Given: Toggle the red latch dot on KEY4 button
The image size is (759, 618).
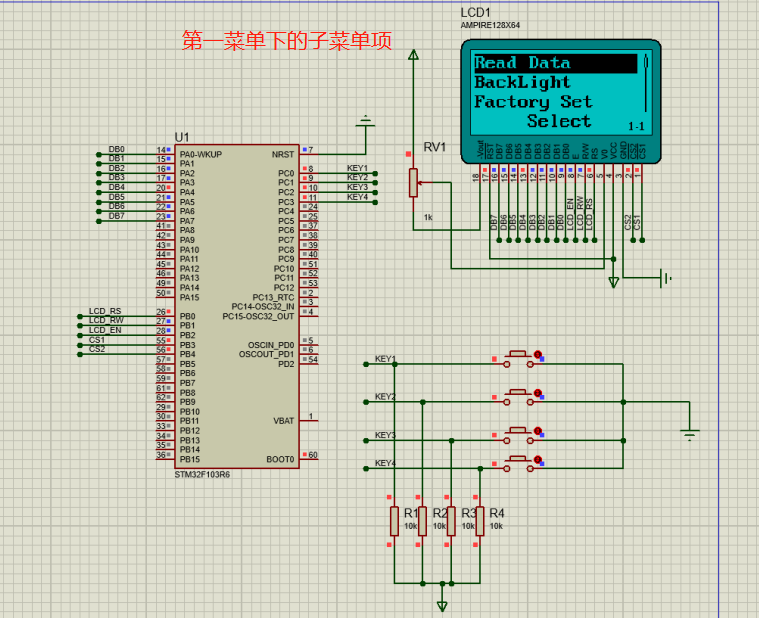Looking at the screenshot, I should (537, 459).
